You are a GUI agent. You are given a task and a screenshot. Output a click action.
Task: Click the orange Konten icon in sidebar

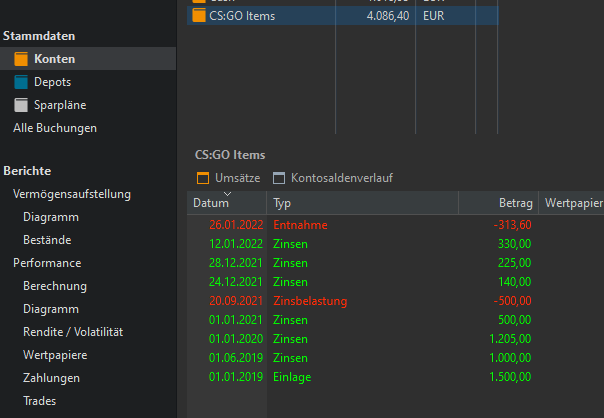22,59
